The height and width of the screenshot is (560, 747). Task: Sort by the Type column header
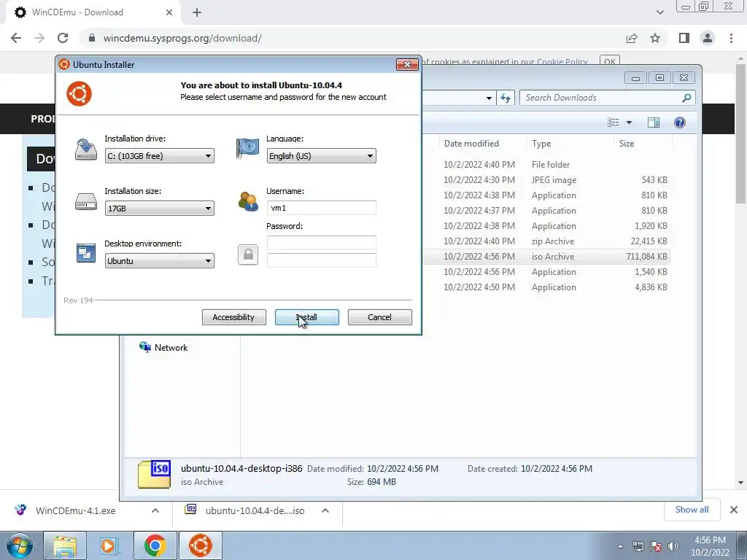[x=541, y=144]
